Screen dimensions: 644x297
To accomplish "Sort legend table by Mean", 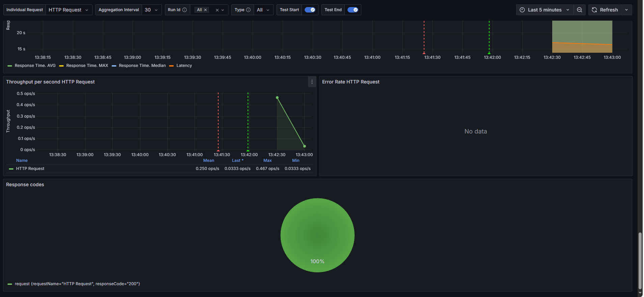I will point(208,160).
